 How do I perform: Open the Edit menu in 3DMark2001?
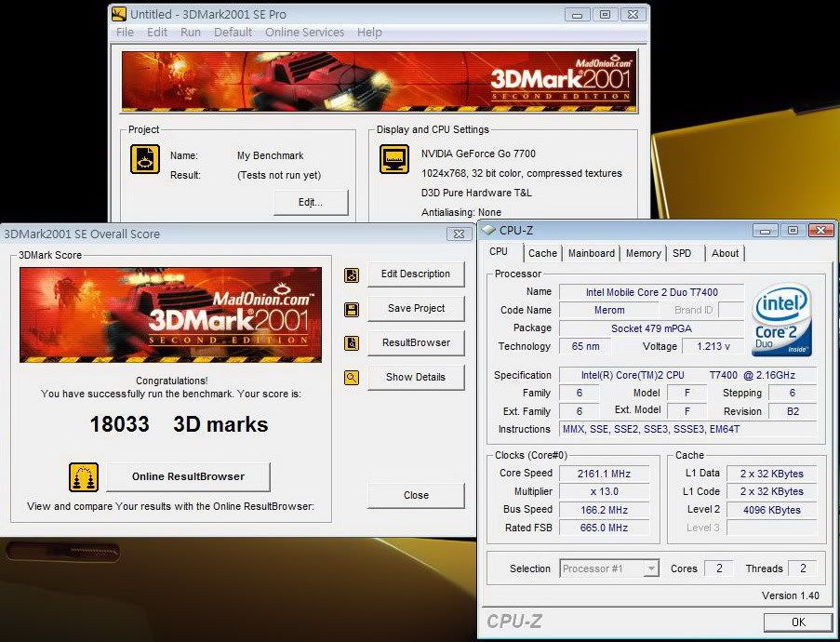pos(157,33)
